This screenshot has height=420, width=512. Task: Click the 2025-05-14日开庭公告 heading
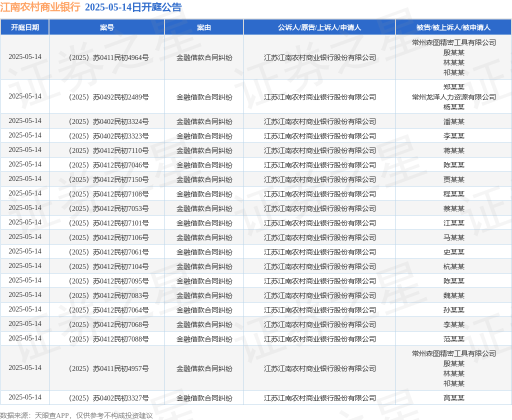(133, 7)
